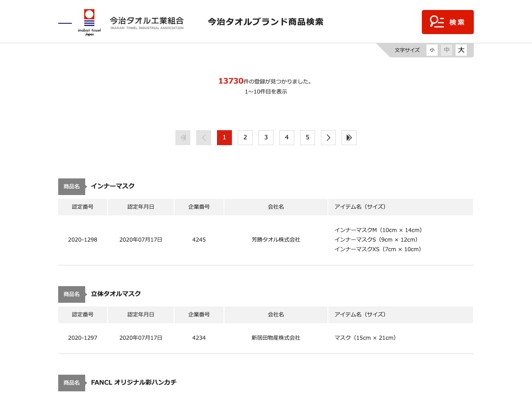Click the Imabari towel brand logo
The height and width of the screenshot is (393, 532).
pos(89,21)
